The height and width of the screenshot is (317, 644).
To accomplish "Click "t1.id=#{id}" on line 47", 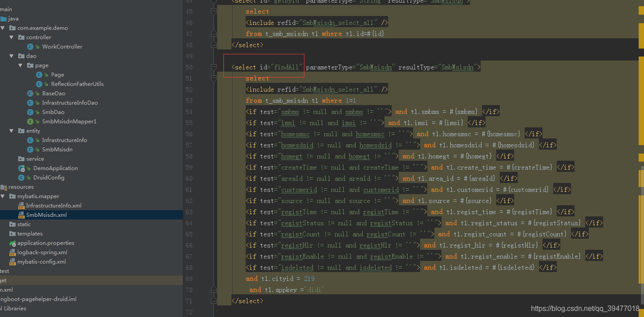I will click(365, 34).
